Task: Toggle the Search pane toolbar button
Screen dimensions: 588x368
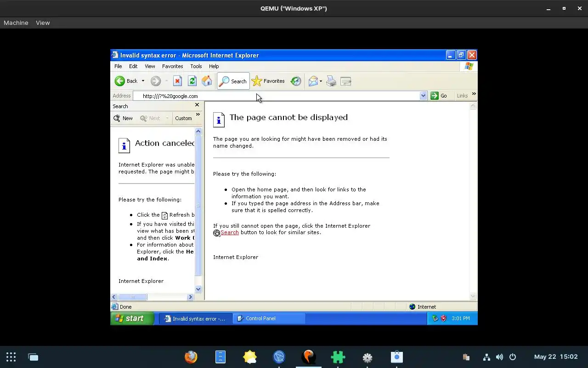Action: point(233,81)
